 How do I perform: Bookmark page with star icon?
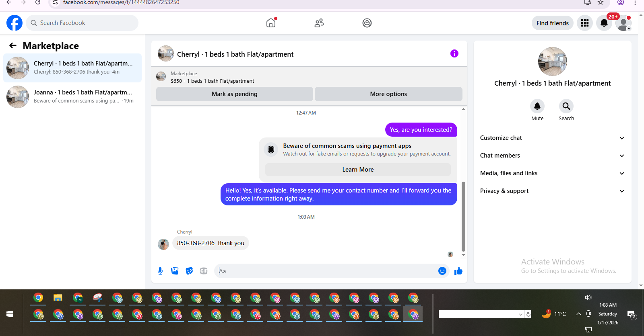pos(601,2)
